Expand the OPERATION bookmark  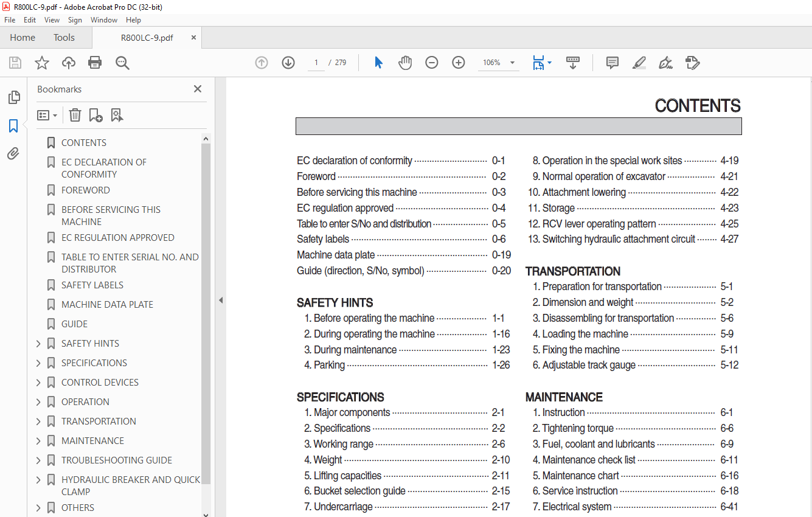pyautogui.click(x=38, y=402)
